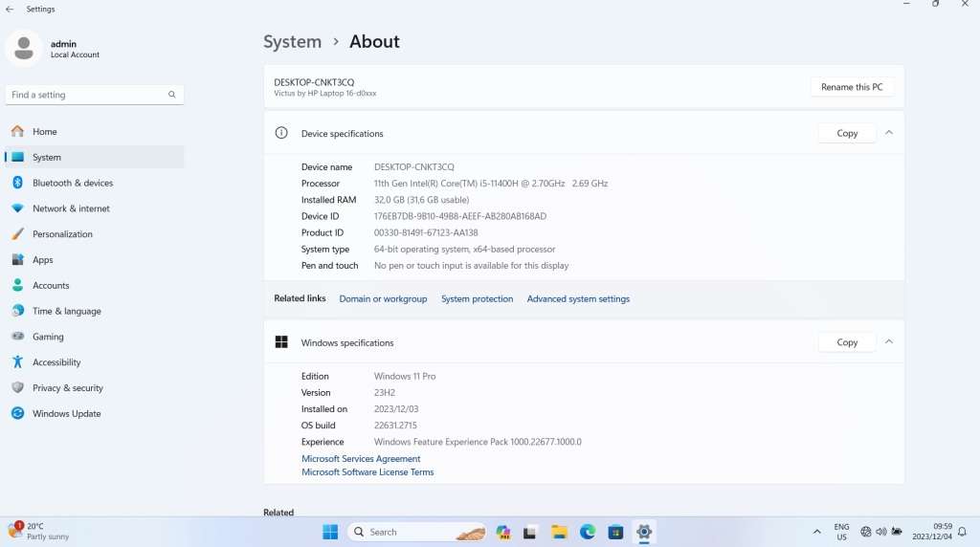Screen dimensions: 980x547
Task: Open Accessibility settings
Action: coord(56,362)
